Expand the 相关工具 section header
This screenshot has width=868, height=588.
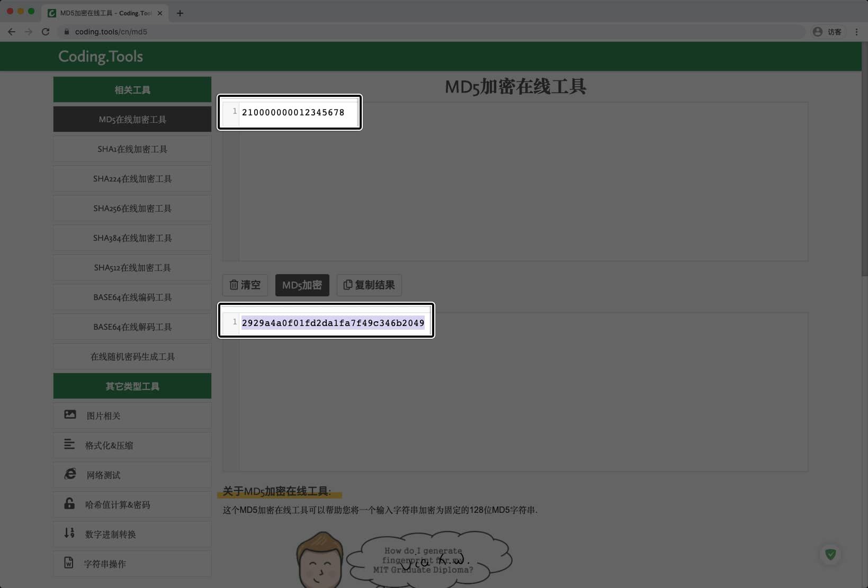(132, 89)
